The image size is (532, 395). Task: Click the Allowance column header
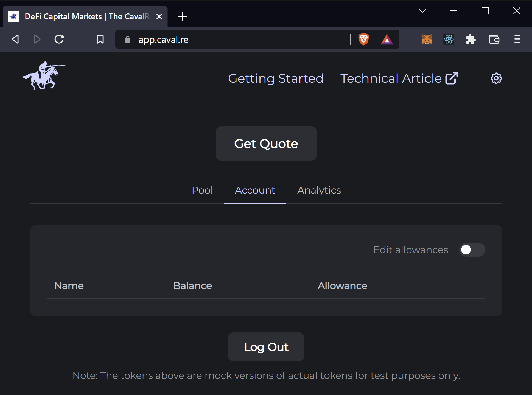(x=342, y=286)
